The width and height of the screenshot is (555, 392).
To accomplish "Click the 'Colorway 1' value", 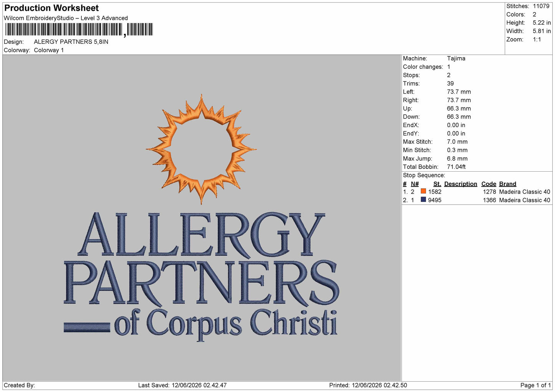I will click(x=49, y=50).
